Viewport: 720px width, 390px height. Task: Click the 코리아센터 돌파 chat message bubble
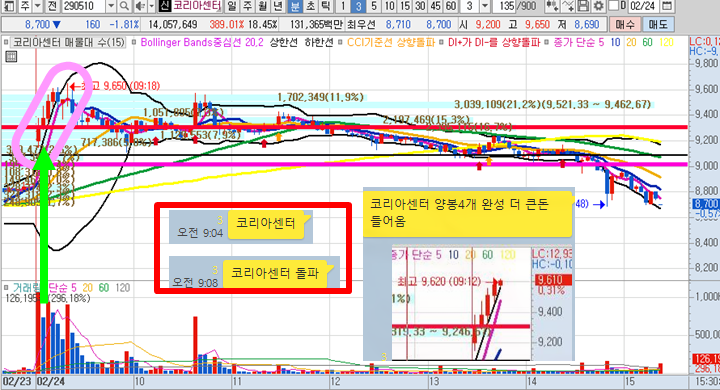[x=275, y=273]
